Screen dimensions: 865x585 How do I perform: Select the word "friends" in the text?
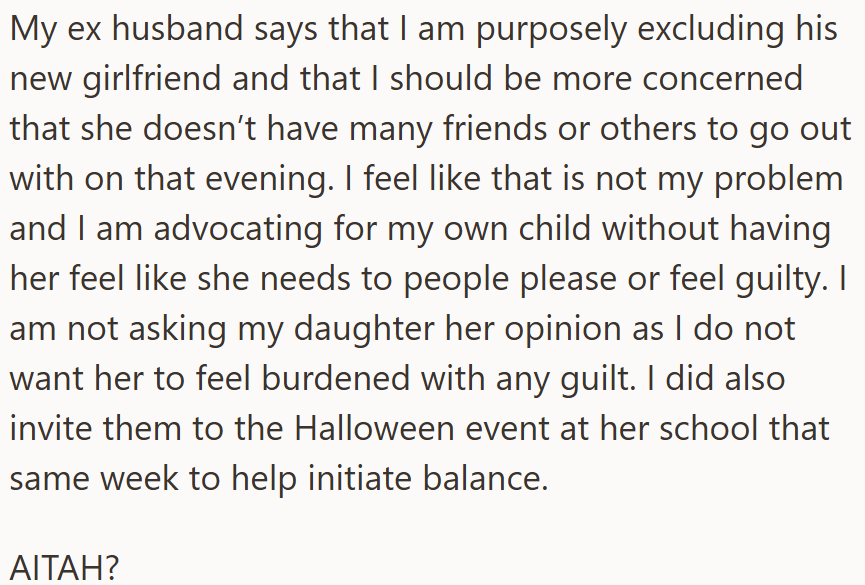point(495,129)
